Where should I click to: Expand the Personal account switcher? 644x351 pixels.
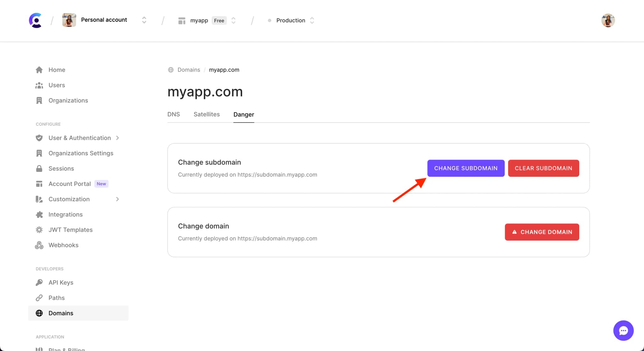[144, 20]
